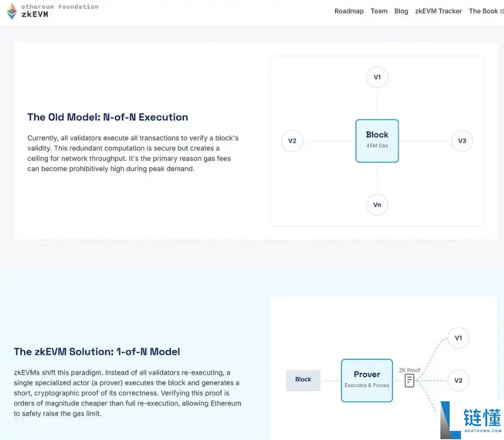Screen dimensions: 504x440
Task: Click the 'ZK Proof' label text
Action: coord(409,370)
